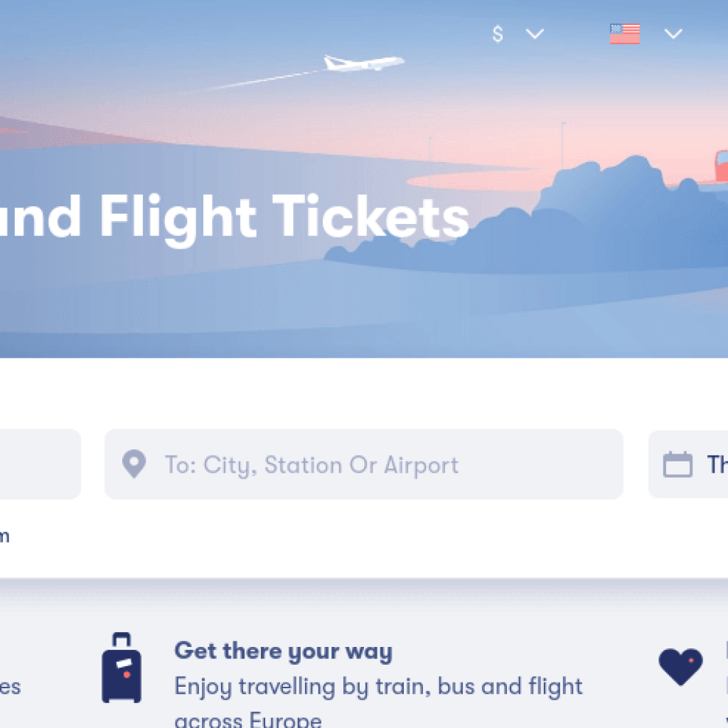Click the cut-off heading right of the heart icon

click(x=726, y=651)
